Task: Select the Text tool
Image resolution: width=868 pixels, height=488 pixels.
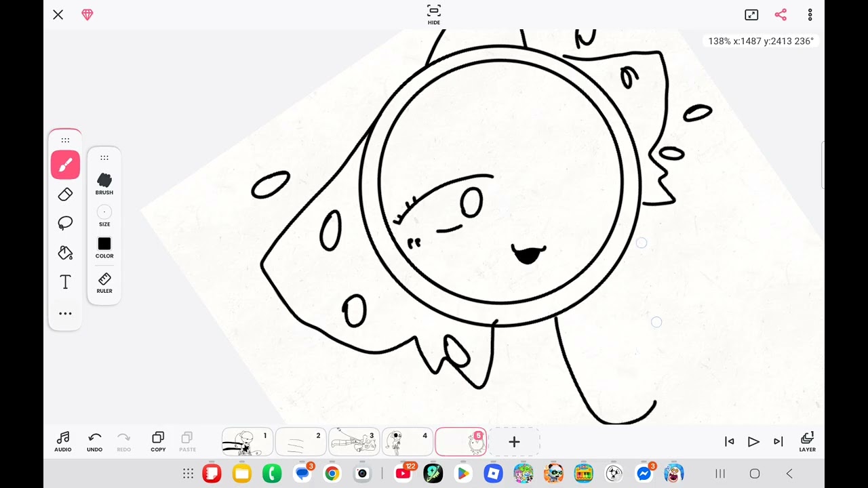Action: tap(65, 282)
